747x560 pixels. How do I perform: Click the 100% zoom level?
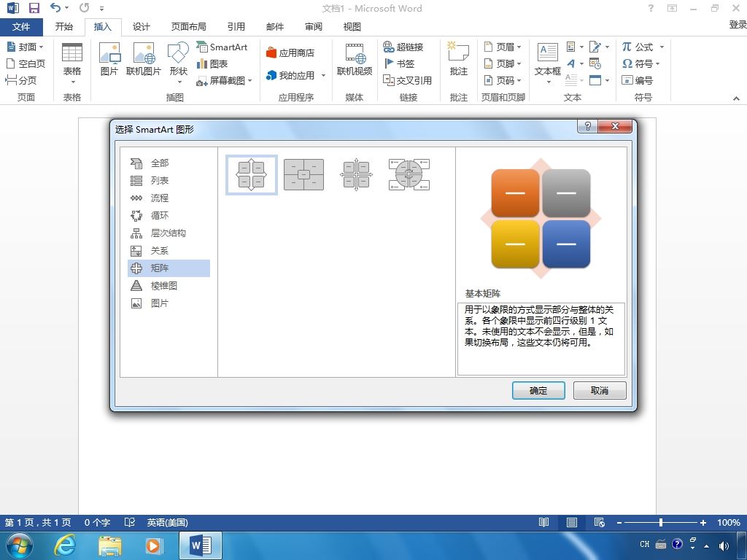[x=729, y=522]
